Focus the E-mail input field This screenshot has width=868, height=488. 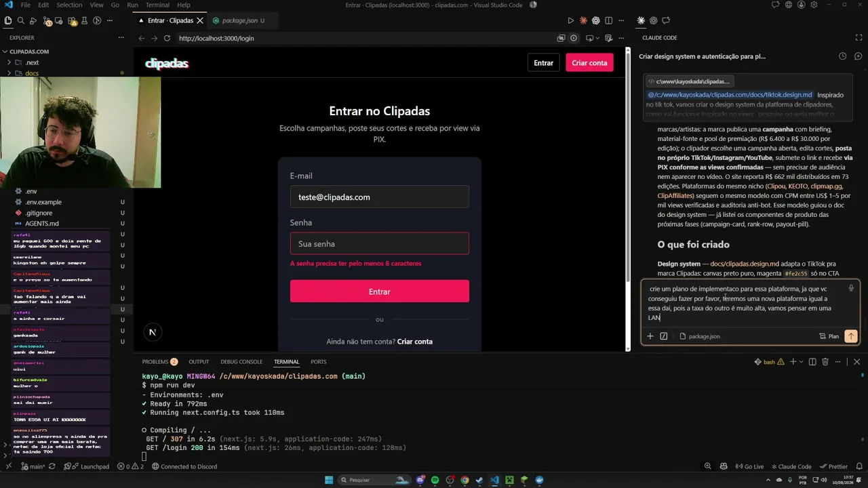[x=380, y=197]
